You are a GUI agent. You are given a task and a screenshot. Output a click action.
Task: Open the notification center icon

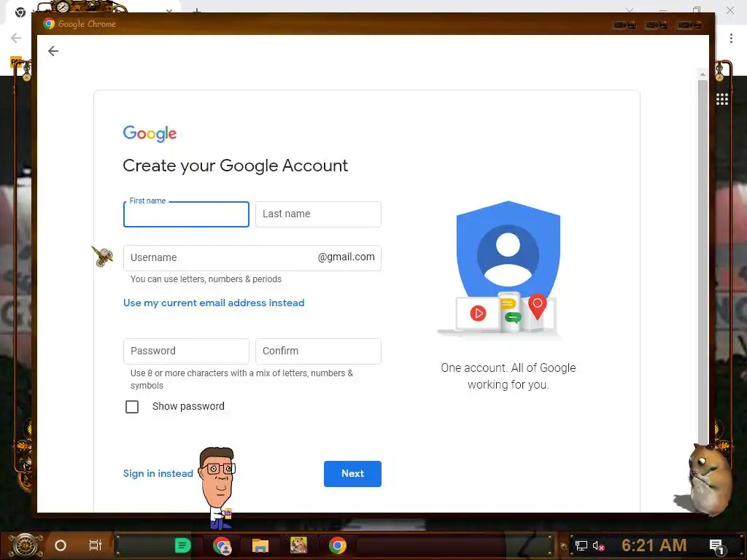(x=716, y=546)
